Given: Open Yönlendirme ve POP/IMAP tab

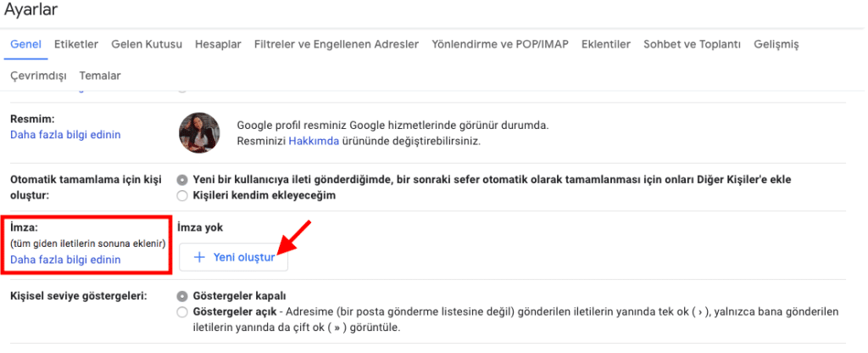Looking at the screenshot, I should [500, 44].
